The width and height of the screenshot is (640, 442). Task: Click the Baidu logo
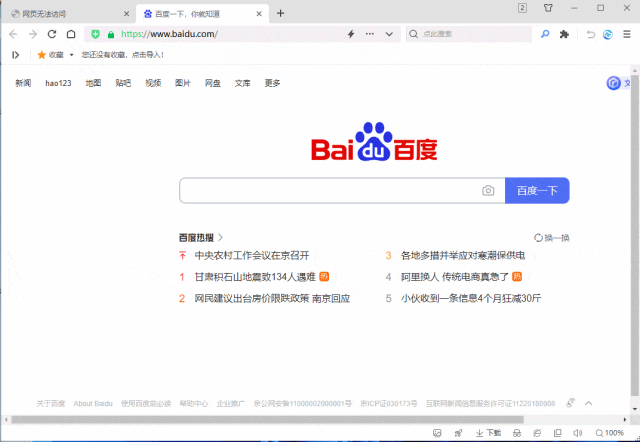(374, 142)
